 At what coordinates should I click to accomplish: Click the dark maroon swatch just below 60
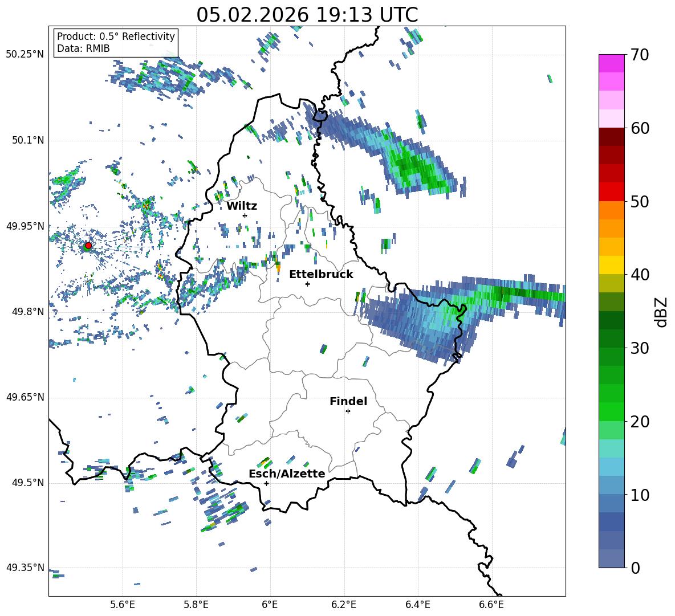click(x=611, y=137)
